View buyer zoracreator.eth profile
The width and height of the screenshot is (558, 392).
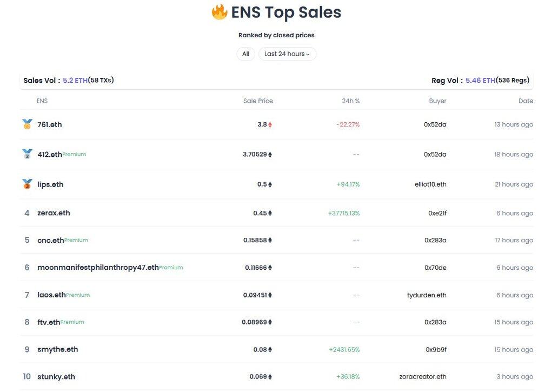tap(423, 376)
